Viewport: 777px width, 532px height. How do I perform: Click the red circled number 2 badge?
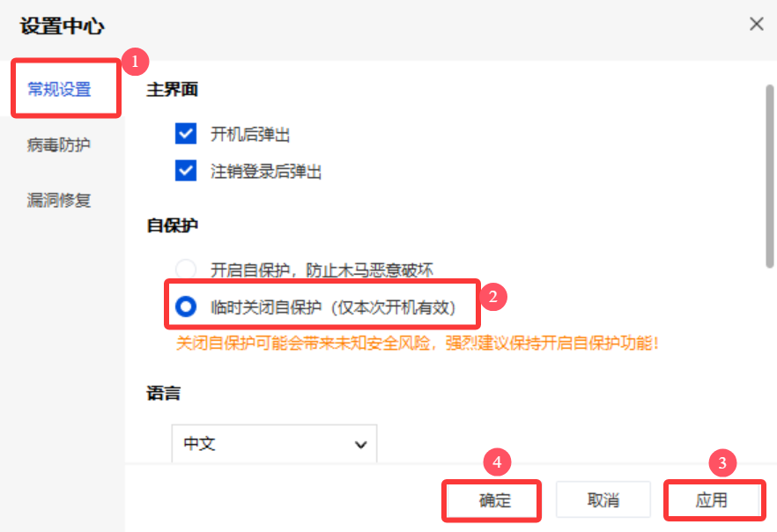tap(492, 296)
